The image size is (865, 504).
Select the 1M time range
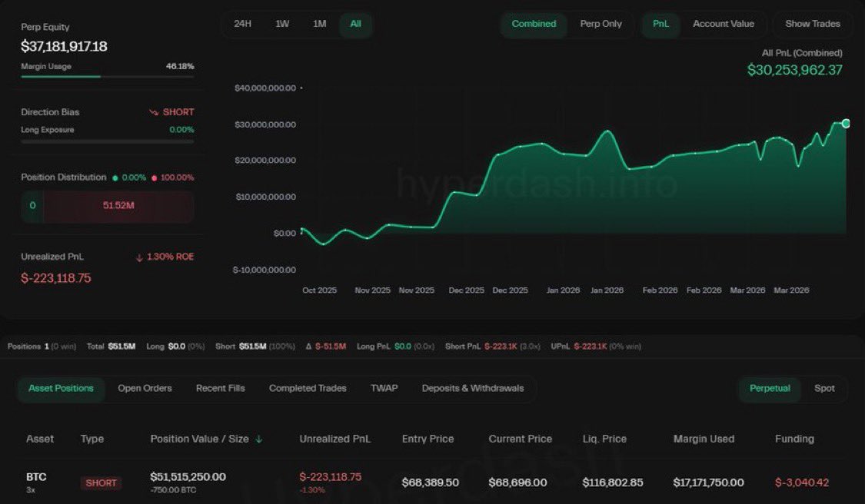[x=319, y=24]
